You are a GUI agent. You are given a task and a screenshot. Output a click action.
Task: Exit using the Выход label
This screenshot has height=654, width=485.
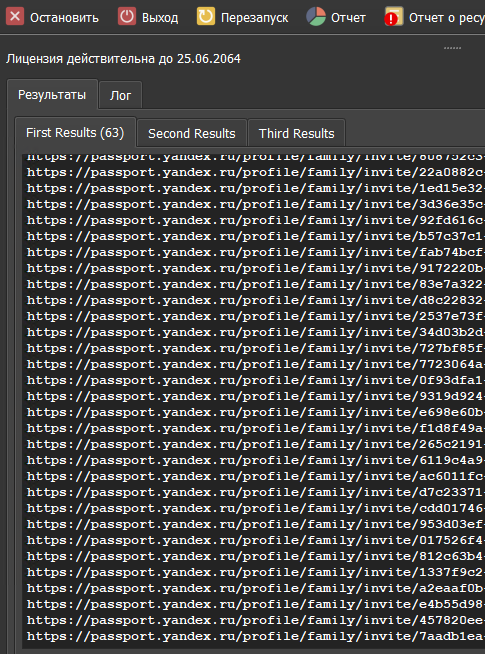click(x=160, y=18)
